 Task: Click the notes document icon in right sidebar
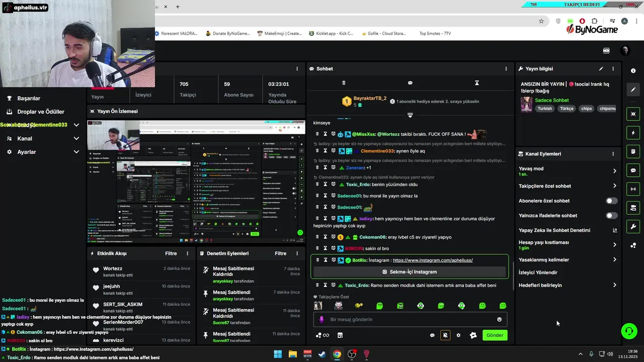tap(633, 151)
